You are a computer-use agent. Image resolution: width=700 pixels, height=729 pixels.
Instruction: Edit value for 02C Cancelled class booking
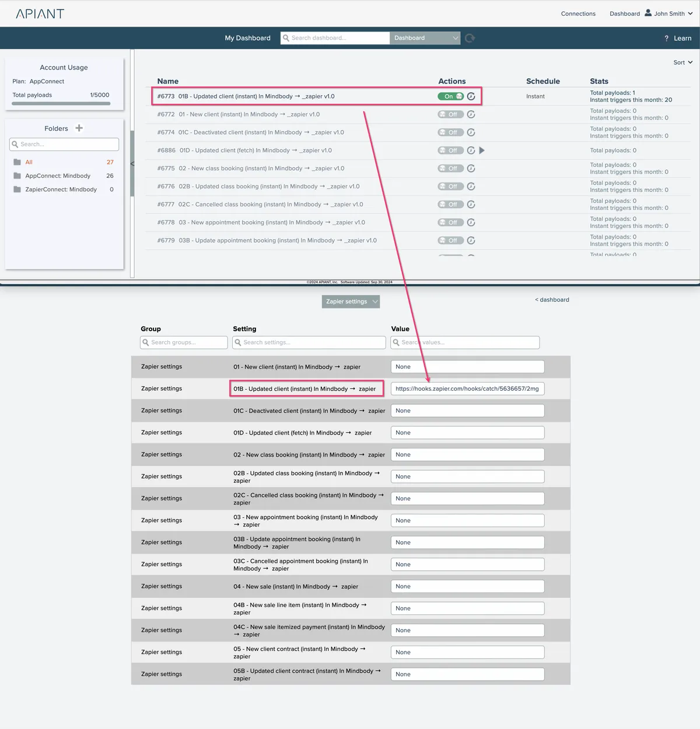pyautogui.click(x=467, y=499)
